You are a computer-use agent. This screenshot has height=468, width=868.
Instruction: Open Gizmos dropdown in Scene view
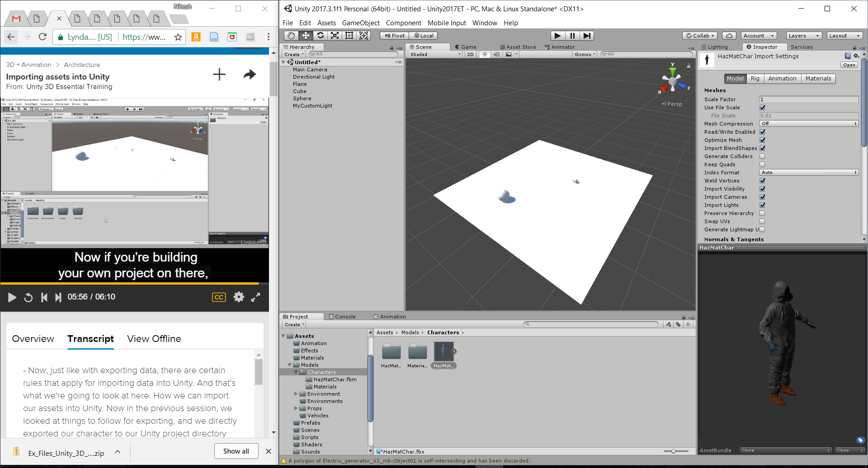(x=585, y=54)
